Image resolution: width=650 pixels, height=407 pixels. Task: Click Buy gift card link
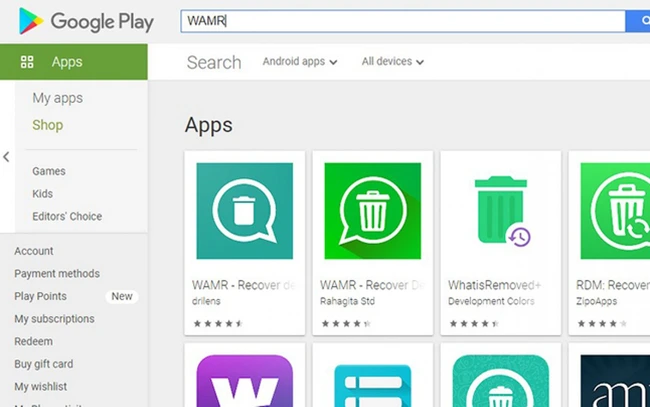coord(44,364)
